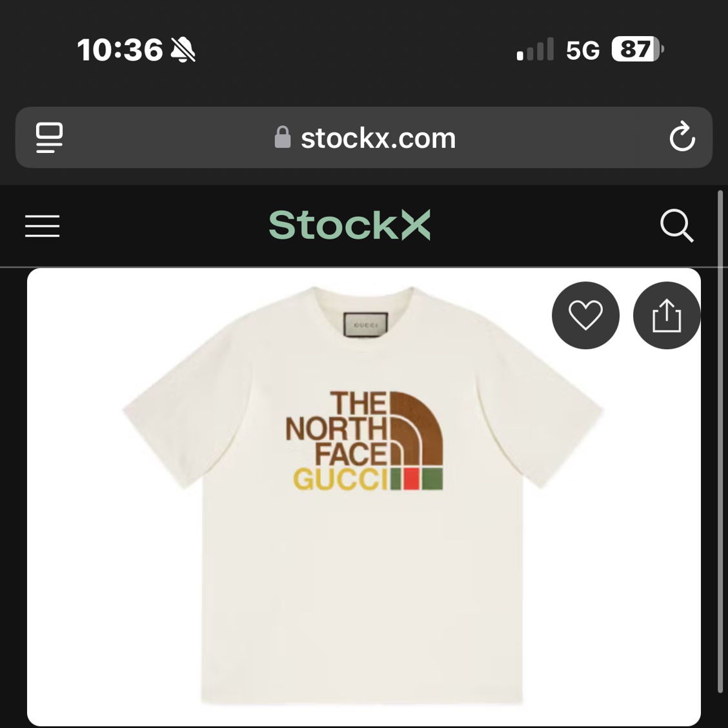728x728 pixels.
Task: Tap the padlock icon beside stockx.com
Action: [283, 137]
